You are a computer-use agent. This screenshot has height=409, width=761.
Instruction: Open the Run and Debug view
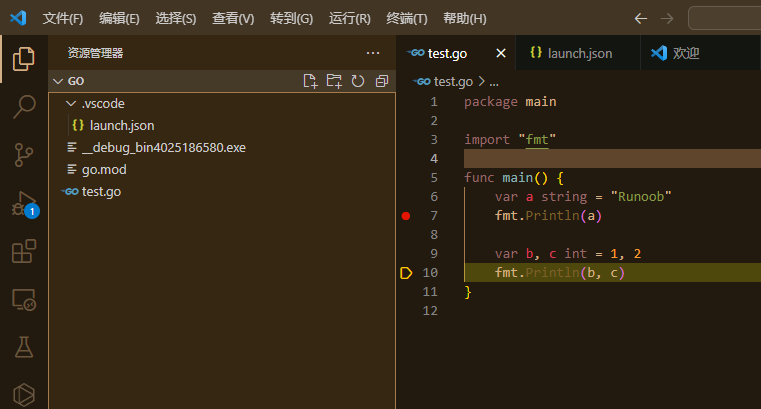[x=24, y=204]
